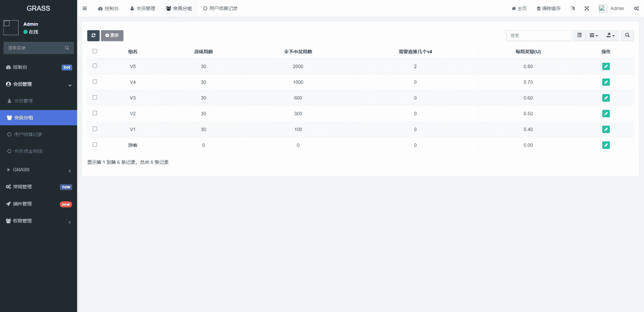Open the columns grid dropdown
Viewport: 644px width, 312px height.
594,35
